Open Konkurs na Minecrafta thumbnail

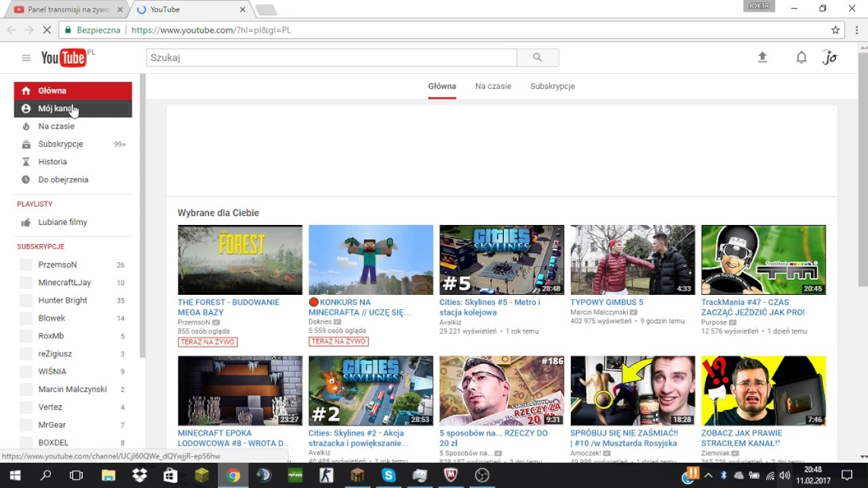click(x=371, y=260)
